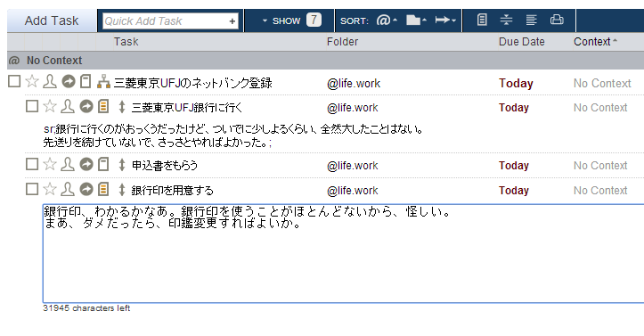The width and height of the screenshot is (644, 336).
Task: Click task title 三菱東京UFJのネットバンク登録
Action: [x=193, y=83]
